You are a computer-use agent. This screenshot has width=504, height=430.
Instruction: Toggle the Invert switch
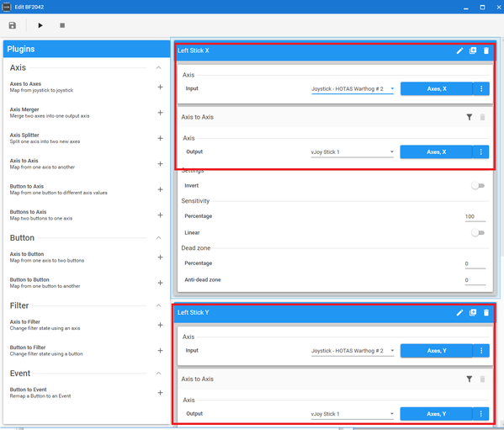(x=478, y=186)
